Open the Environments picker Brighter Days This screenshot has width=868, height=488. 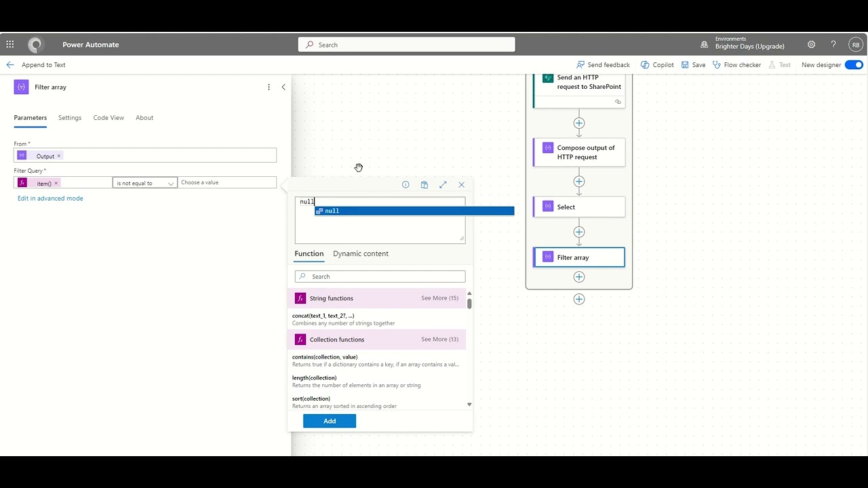pyautogui.click(x=743, y=43)
